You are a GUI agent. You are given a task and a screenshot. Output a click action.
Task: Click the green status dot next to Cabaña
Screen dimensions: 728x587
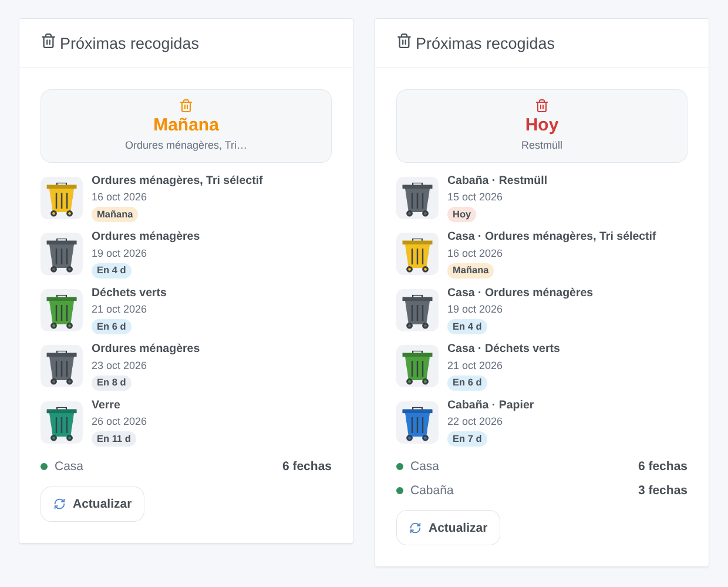400,491
